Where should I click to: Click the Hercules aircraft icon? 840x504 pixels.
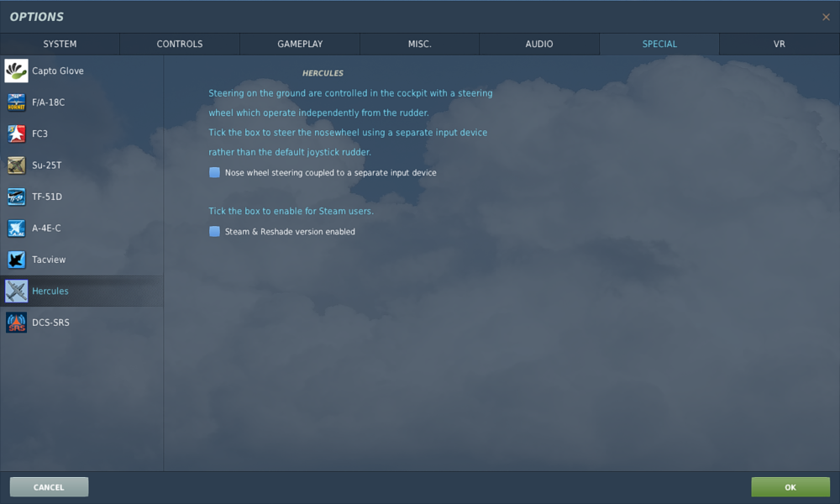coord(16,291)
